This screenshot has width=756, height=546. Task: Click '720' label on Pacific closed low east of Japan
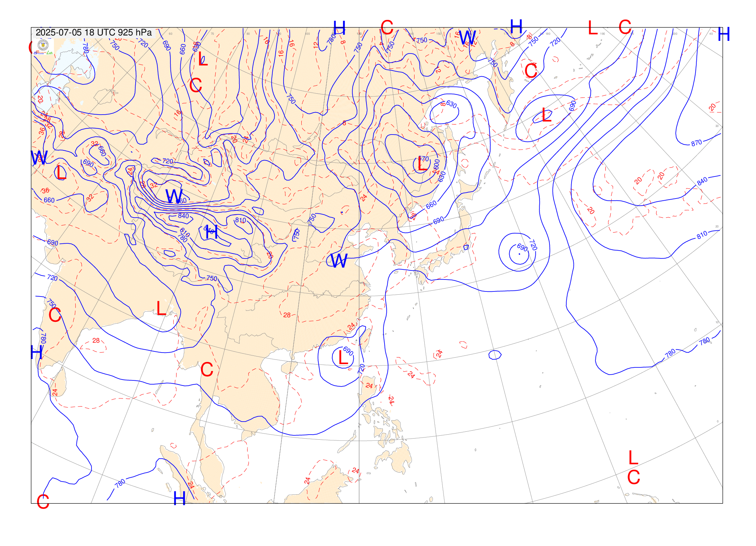(533, 245)
